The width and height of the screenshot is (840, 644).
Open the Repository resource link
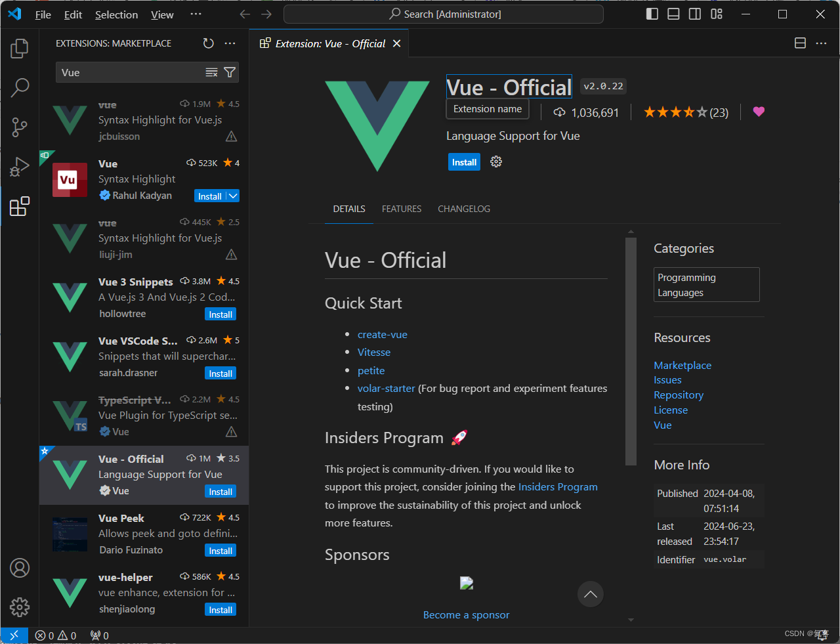click(679, 395)
